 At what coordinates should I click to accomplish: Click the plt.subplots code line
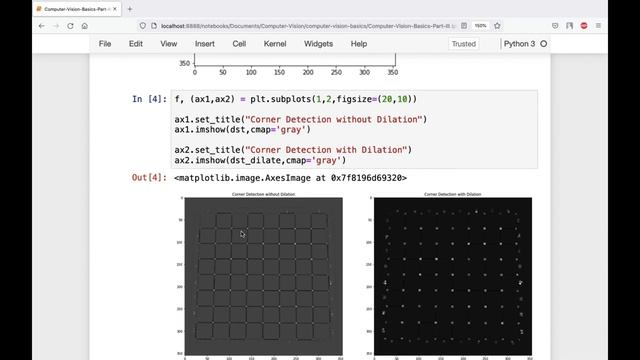(x=296, y=99)
